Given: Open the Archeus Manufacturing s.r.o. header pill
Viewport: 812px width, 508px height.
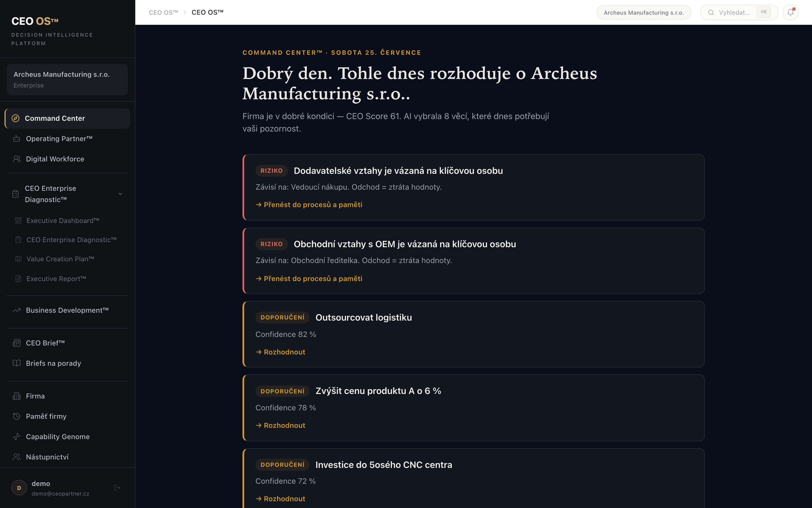Looking at the screenshot, I should coord(644,12).
